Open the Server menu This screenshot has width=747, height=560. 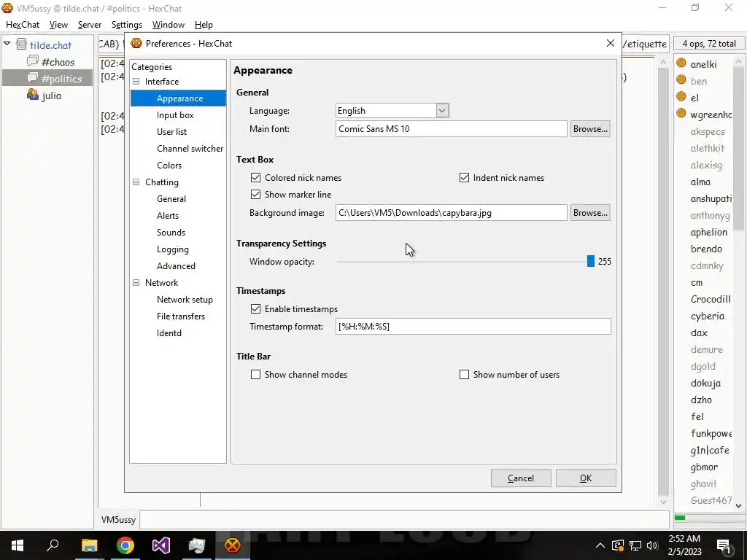point(90,25)
